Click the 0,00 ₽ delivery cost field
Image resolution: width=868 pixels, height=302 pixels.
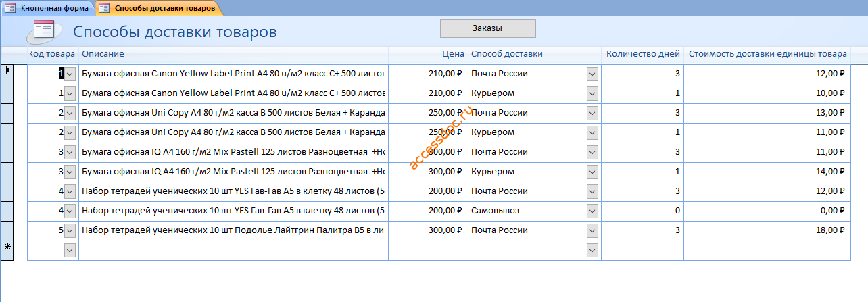(x=767, y=211)
